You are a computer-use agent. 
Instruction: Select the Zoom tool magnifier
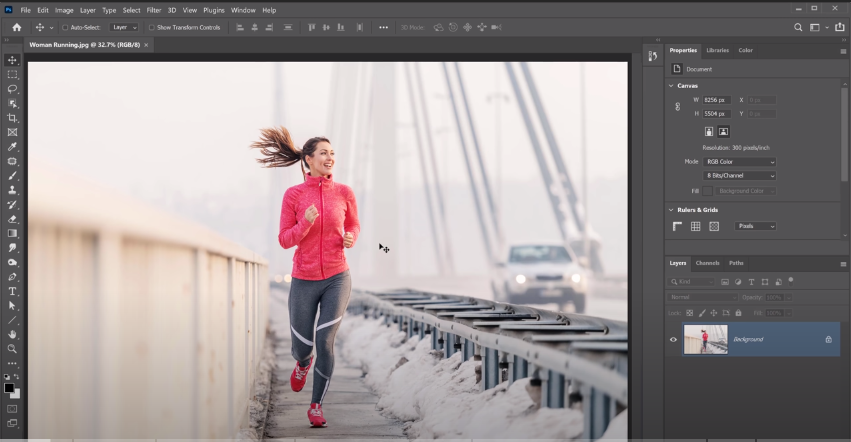tap(12, 349)
